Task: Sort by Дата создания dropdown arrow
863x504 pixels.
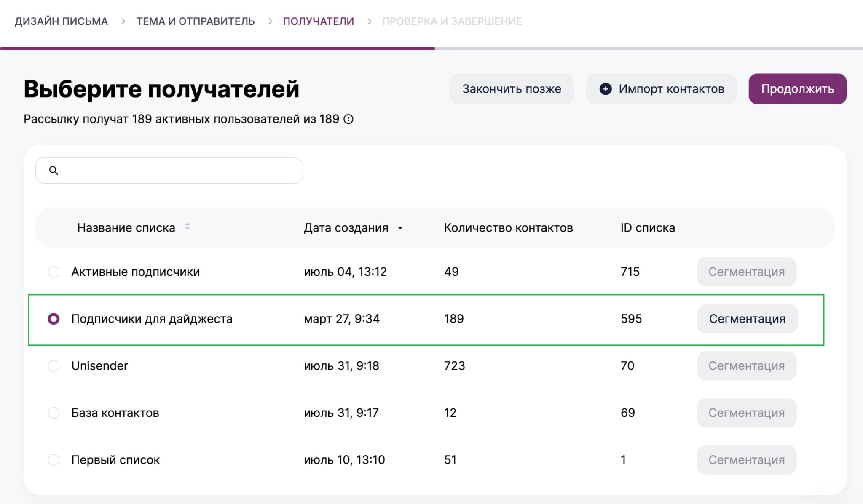Action: tap(400, 228)
